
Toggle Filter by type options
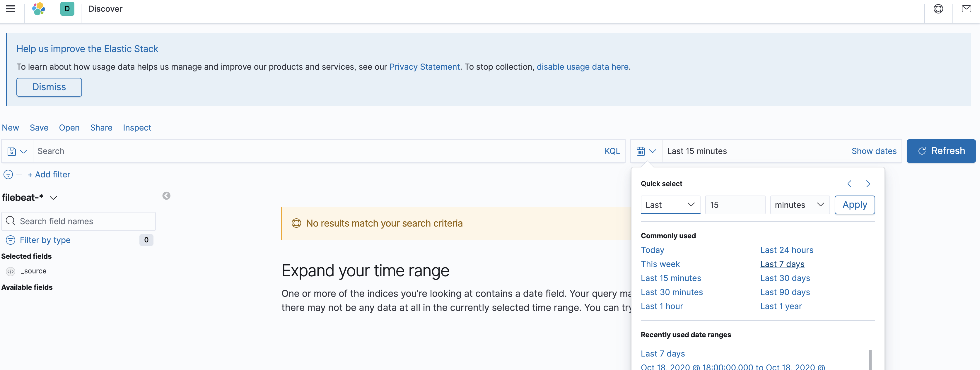[45, 240]
